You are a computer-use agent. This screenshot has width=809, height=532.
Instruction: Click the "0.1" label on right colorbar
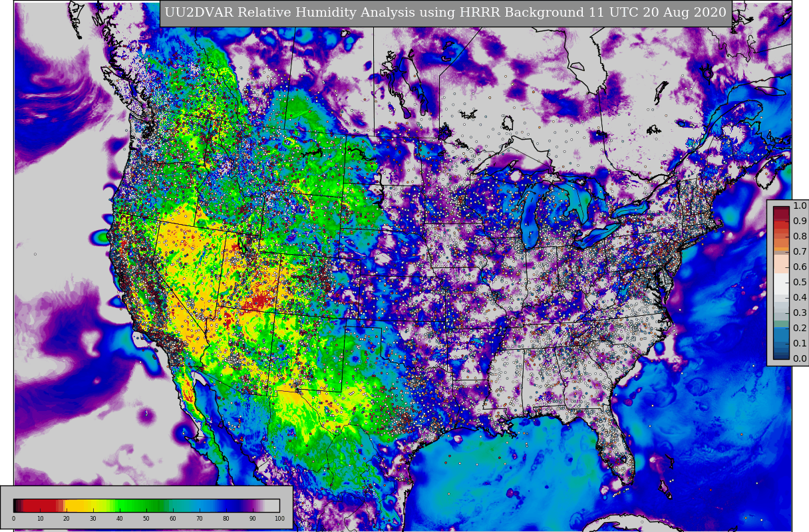point(800,344)
